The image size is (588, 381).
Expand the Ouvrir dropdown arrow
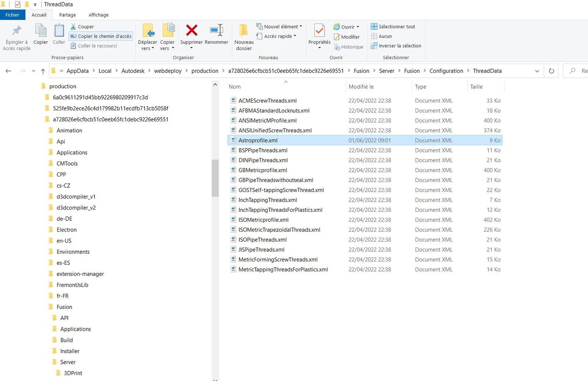pos(358,27)
